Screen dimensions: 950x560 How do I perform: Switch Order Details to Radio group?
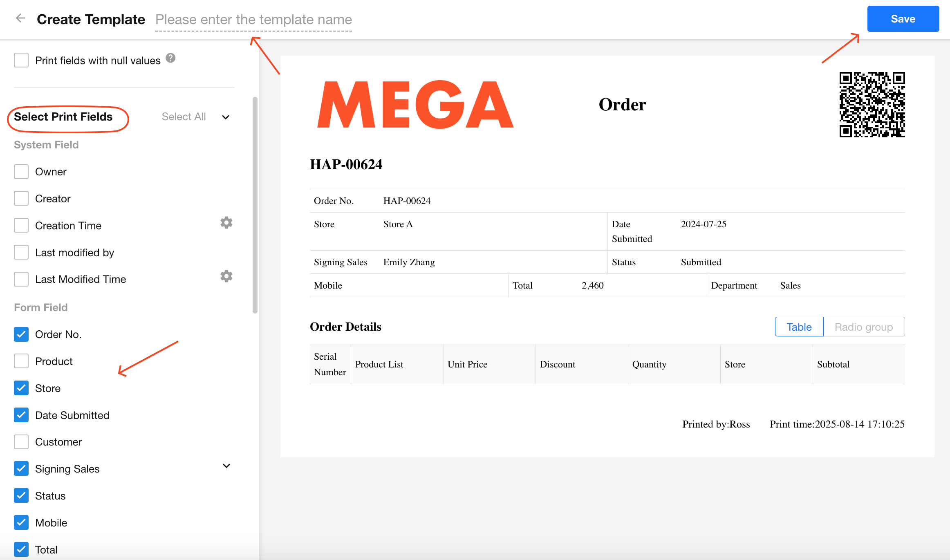[863, 327]
